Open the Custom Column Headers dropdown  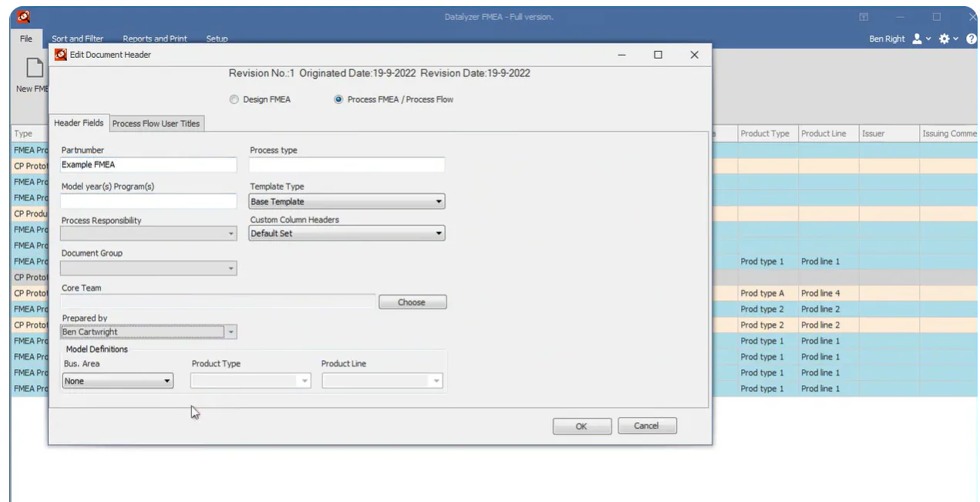(x=347, y=234)
